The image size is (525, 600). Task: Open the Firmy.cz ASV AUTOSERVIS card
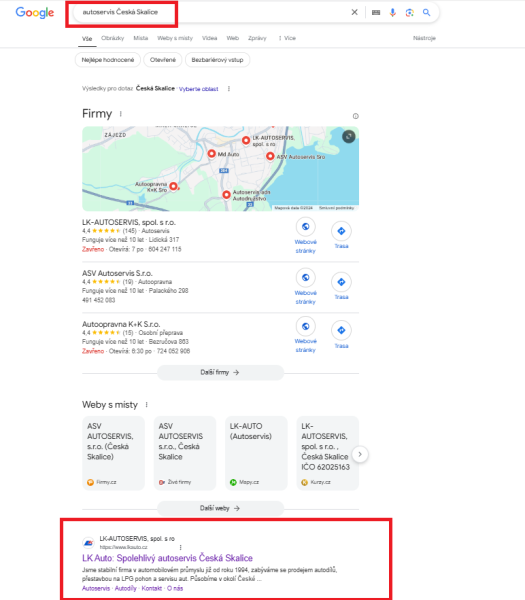pyautogui.click(x=113, y=453)
